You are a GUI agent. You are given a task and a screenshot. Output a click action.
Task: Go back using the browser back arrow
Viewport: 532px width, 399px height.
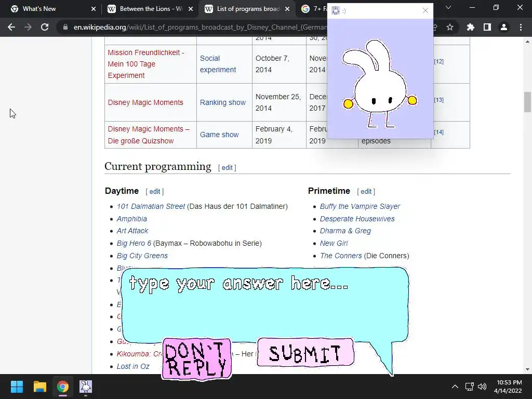tap(11, 27)
